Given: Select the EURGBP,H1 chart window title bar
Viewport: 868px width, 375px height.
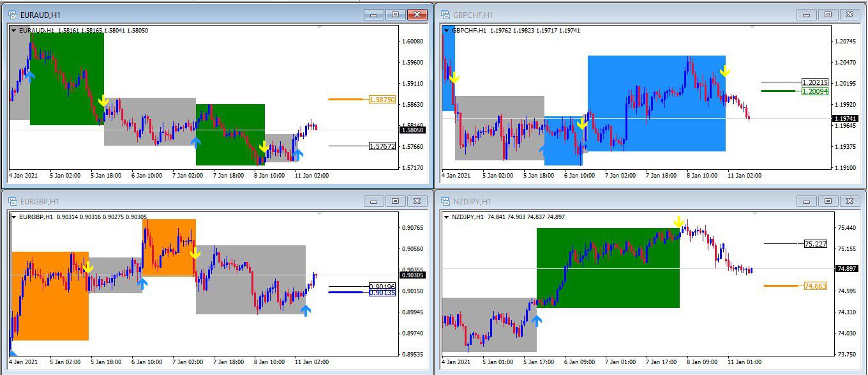Looking at the screenshot, I should (x=191, y=200).
